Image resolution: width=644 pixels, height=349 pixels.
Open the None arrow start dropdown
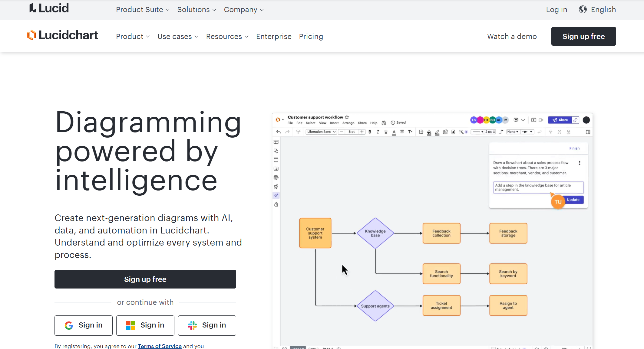513,132
